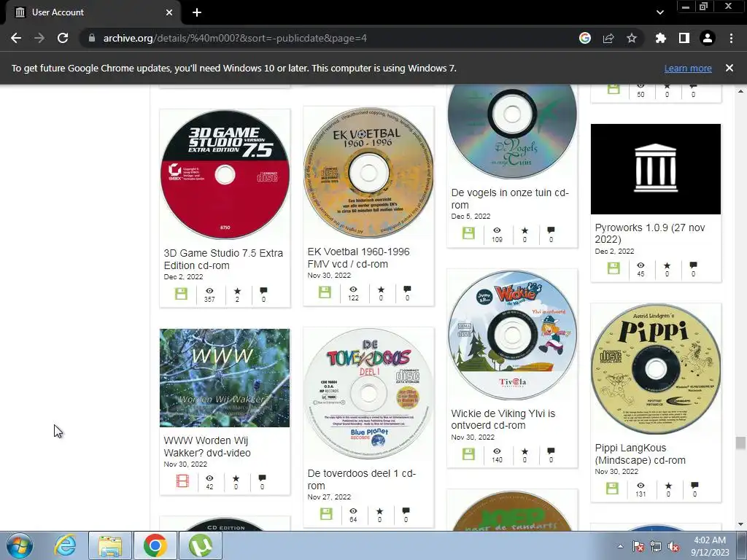Close the User Account tab
This screenshot has width=747, height=560.
(169, 12)
